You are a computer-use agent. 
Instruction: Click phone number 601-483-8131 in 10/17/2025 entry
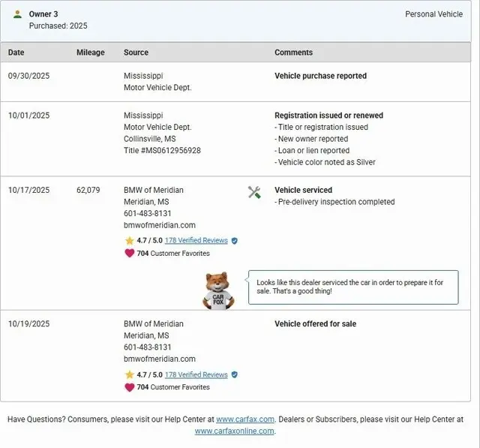[x=148, y=213]
